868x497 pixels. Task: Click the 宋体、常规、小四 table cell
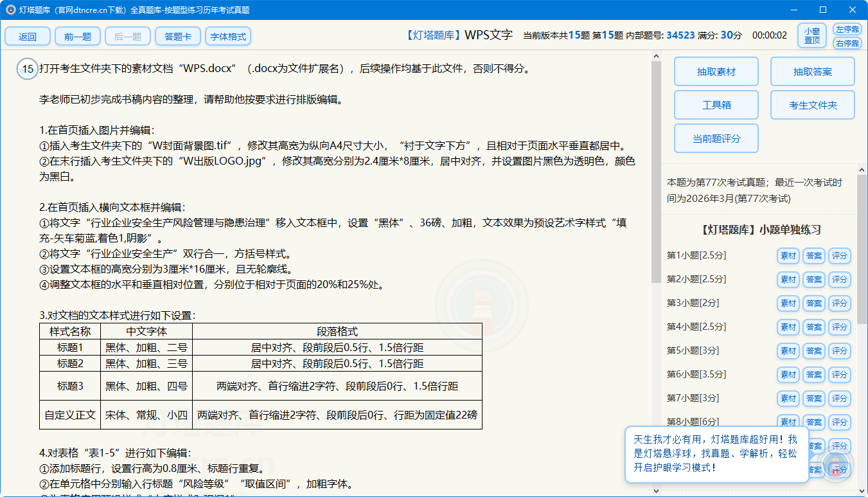tap(146, 415)
